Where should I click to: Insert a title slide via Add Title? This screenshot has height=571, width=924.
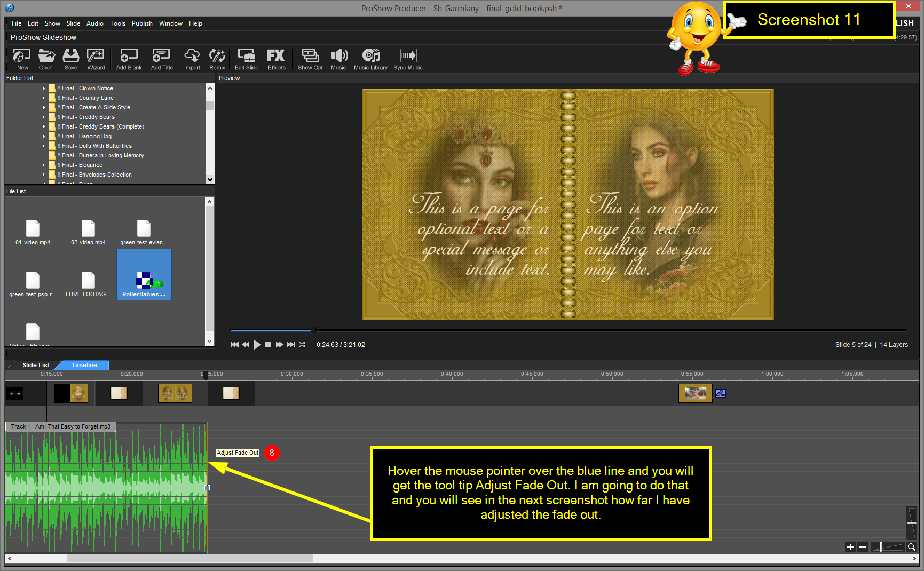pos(162,59)
